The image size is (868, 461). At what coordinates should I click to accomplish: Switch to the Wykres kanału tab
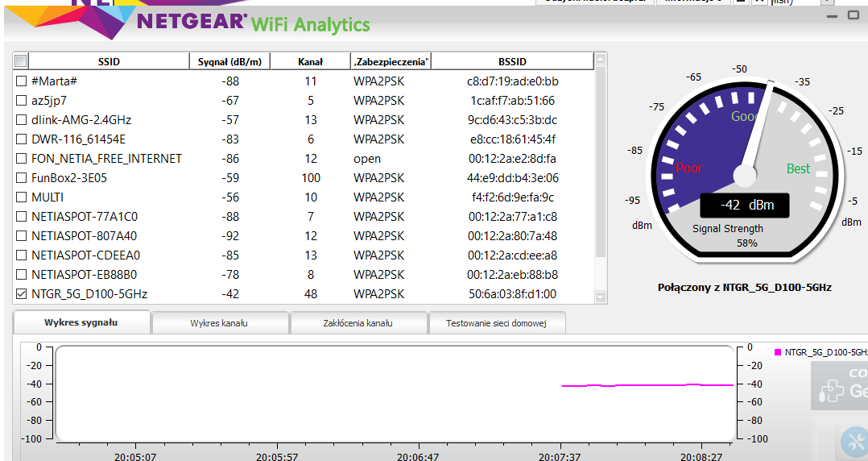219,323
